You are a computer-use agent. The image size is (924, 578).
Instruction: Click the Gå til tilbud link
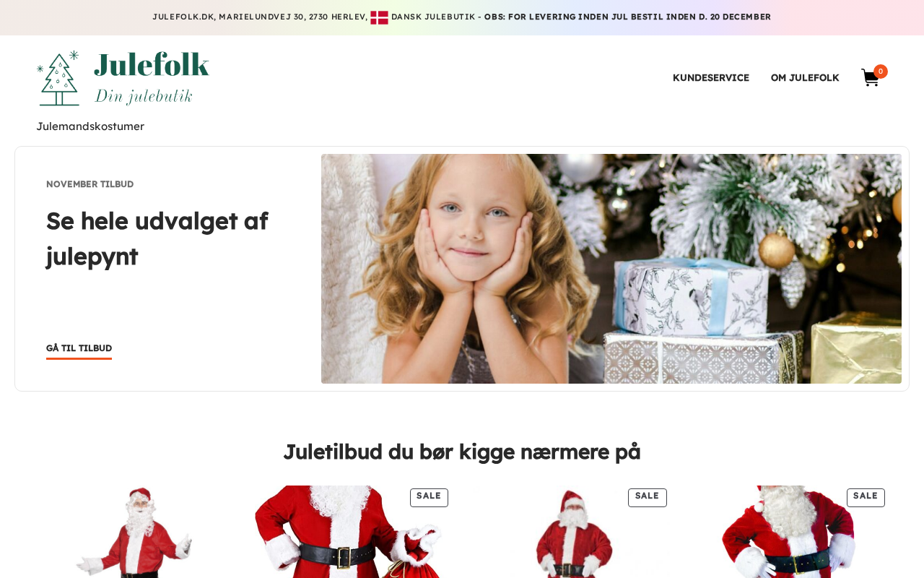79,349
